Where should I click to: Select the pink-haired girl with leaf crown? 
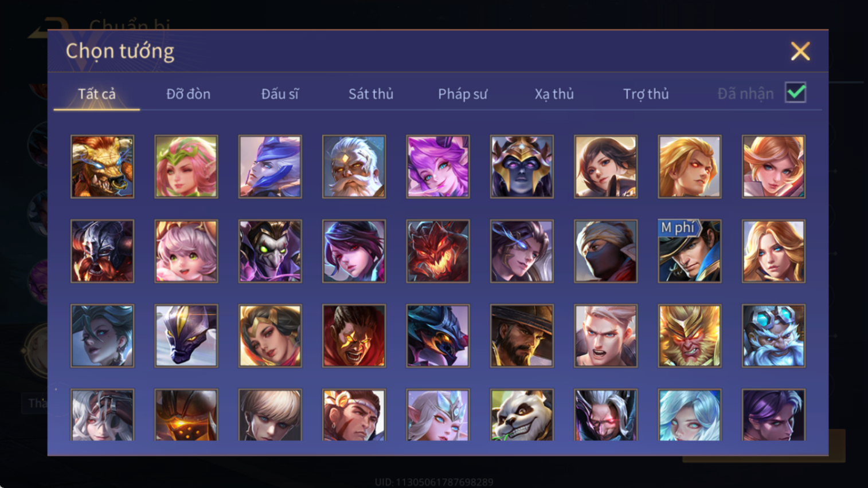click(186, 167)
